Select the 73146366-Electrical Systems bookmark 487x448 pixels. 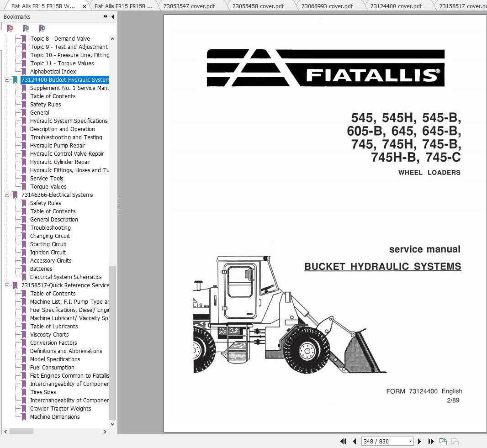tap(57, 195)
